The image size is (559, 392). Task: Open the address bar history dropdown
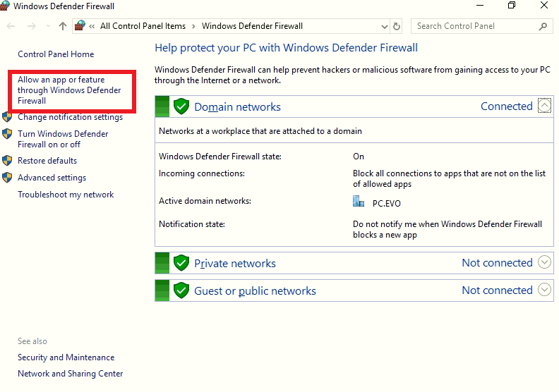(x=383, y=26)
